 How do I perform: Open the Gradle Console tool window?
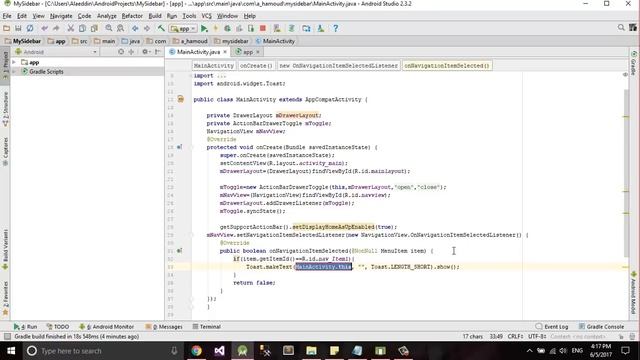601,327
